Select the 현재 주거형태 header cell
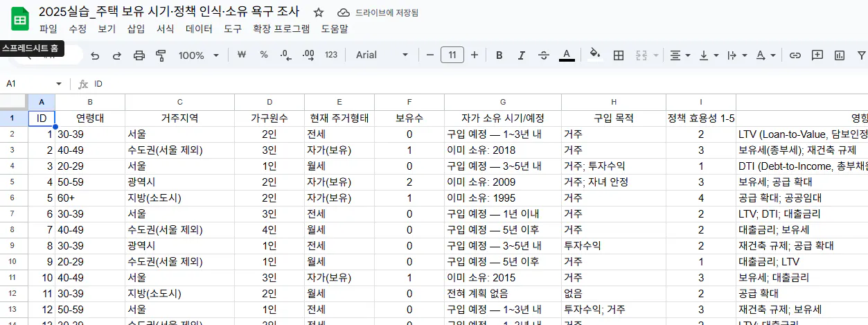This screenshot has width=868, height=325. click(x=339, y=118)
